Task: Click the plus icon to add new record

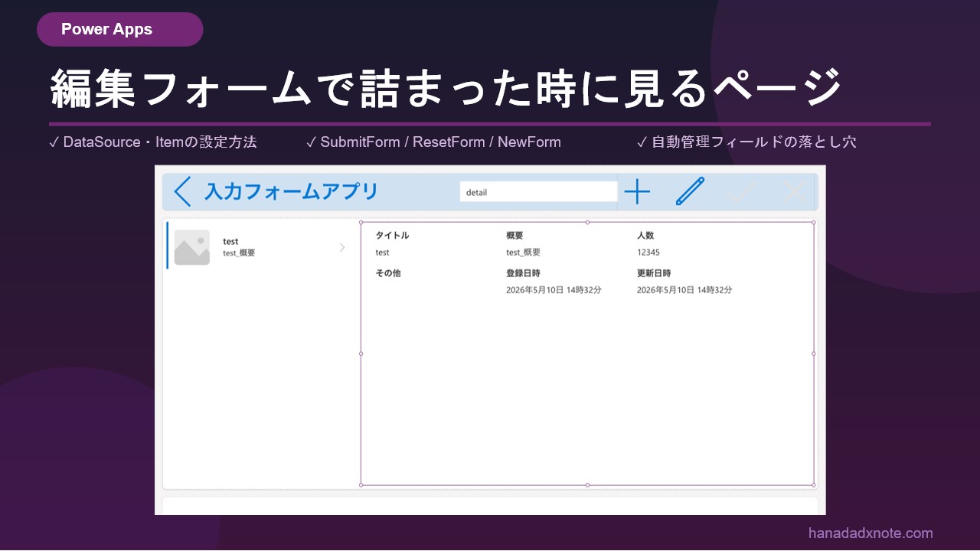Action: 637,192
